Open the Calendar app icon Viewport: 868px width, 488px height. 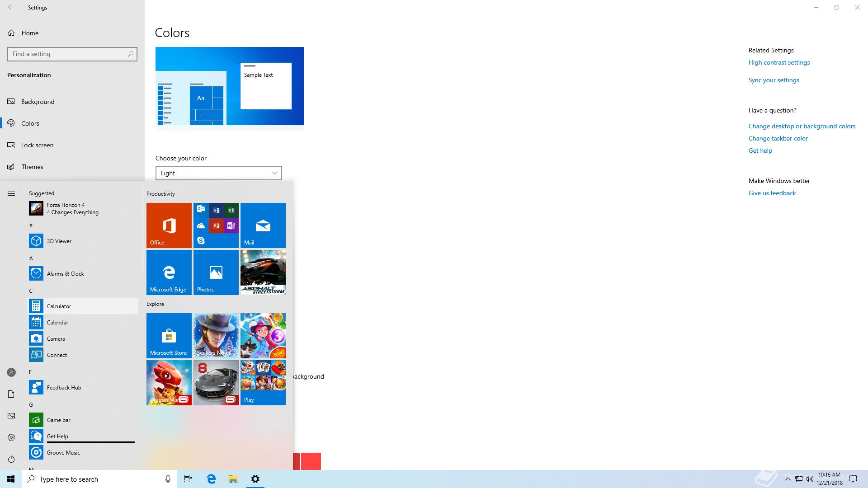click(x=36, y=322)
